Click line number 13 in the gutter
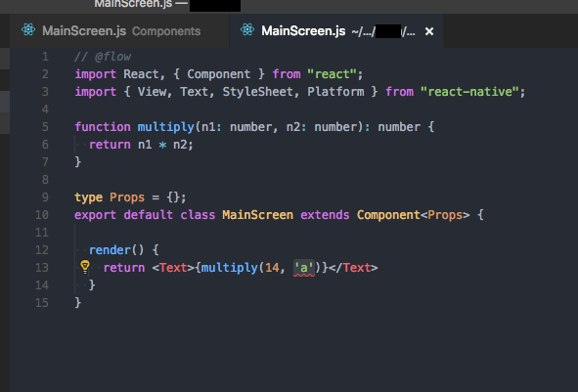Image resolution: width=578 pixels, height=392 pixels. (x=42, y=268)
